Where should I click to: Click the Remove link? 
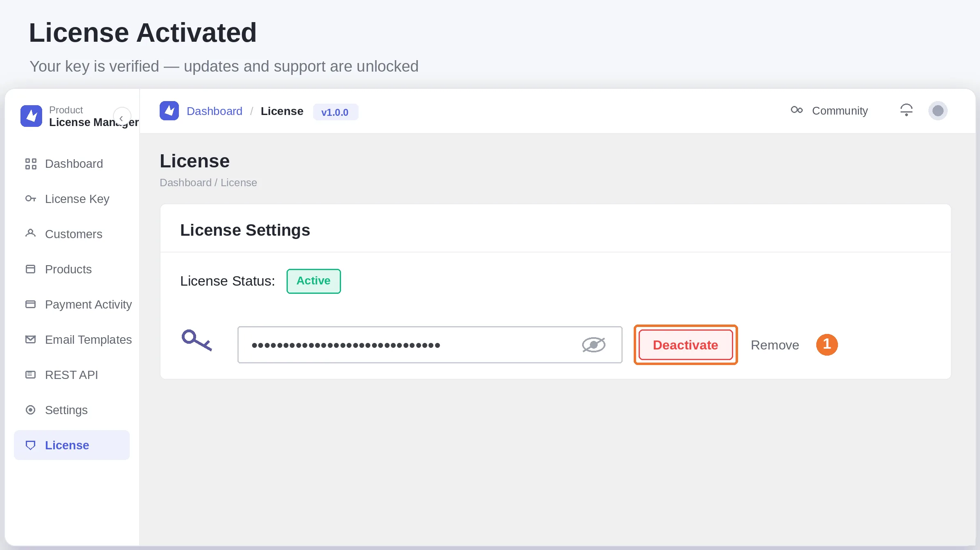(x=775, y=345)
